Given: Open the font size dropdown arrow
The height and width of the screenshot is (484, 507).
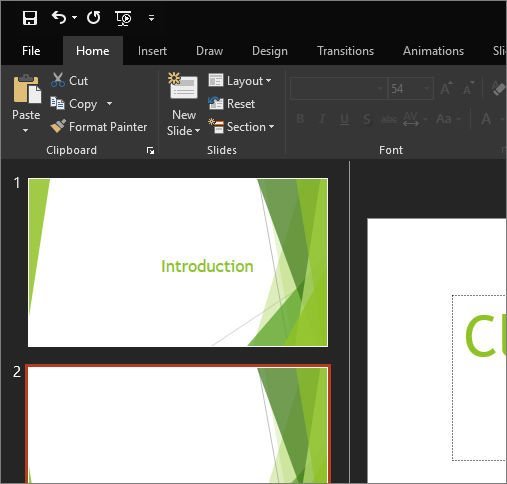Looking at the screenshot, I should pos(427,89).
